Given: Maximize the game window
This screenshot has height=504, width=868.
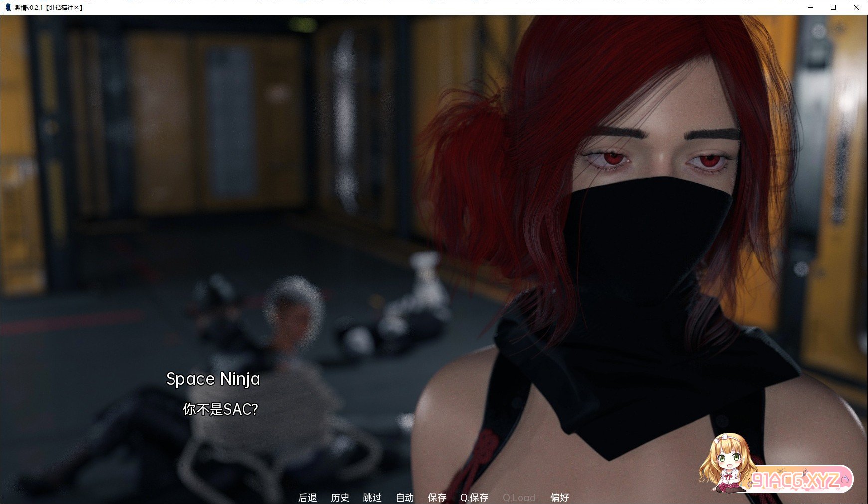Looking at the screenshot, I should 833,7.
